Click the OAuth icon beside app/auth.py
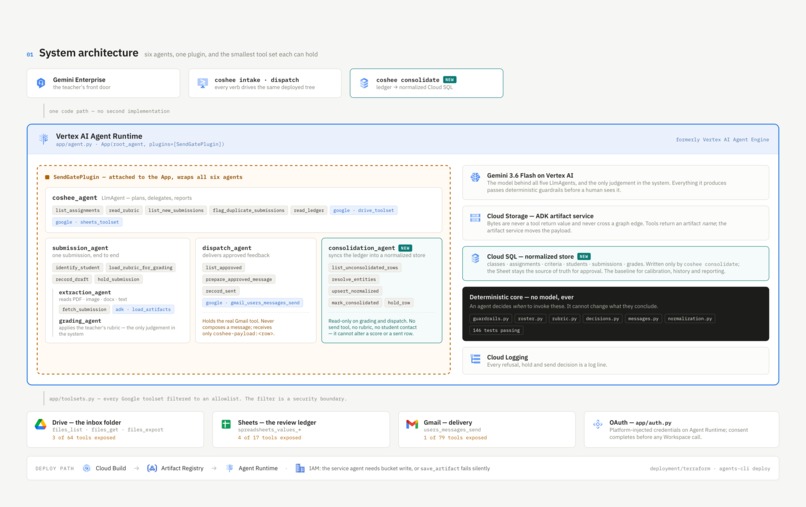806x507 pixels. [597, 424]
